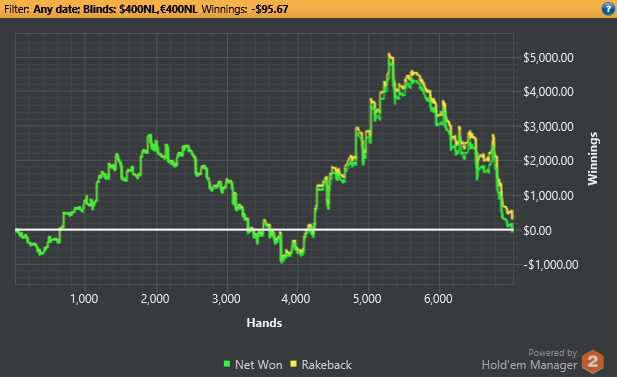Click the green Net Won legend square
The width and height of the screenshot is (617, 377).
click(x=227, y=364)
